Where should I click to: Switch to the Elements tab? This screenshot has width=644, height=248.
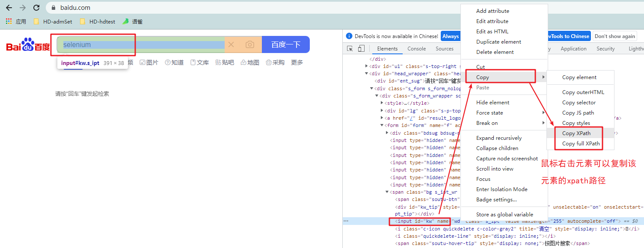[387, 49]
